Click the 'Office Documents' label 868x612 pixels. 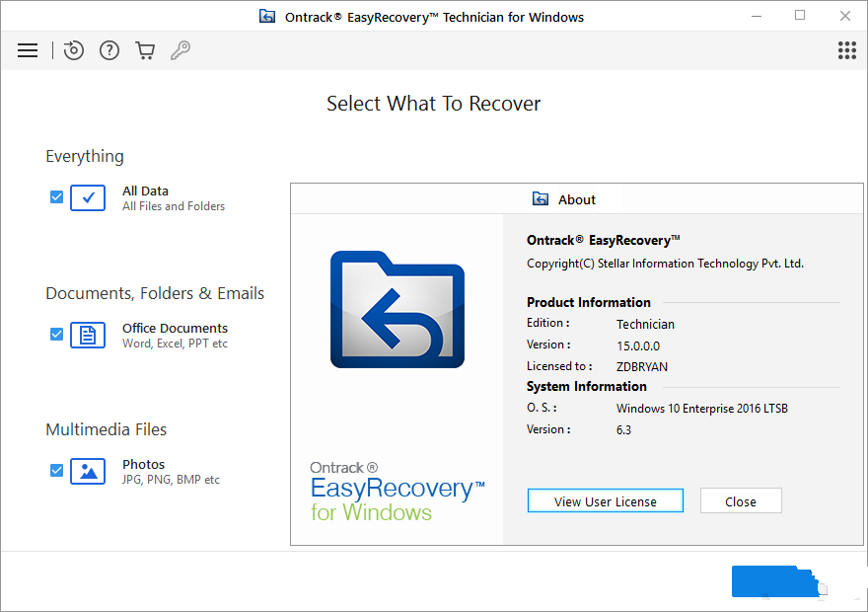[x=175, y=329]
